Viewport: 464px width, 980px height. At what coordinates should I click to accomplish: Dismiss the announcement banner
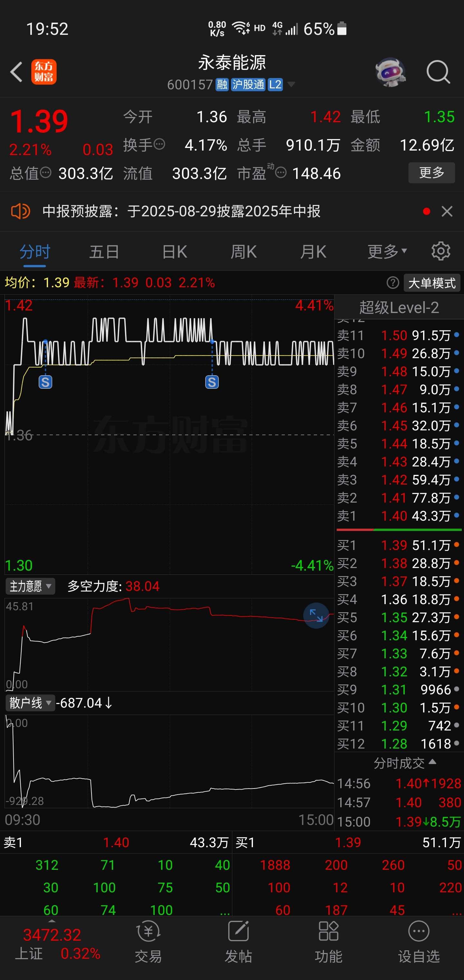(447, 211)
